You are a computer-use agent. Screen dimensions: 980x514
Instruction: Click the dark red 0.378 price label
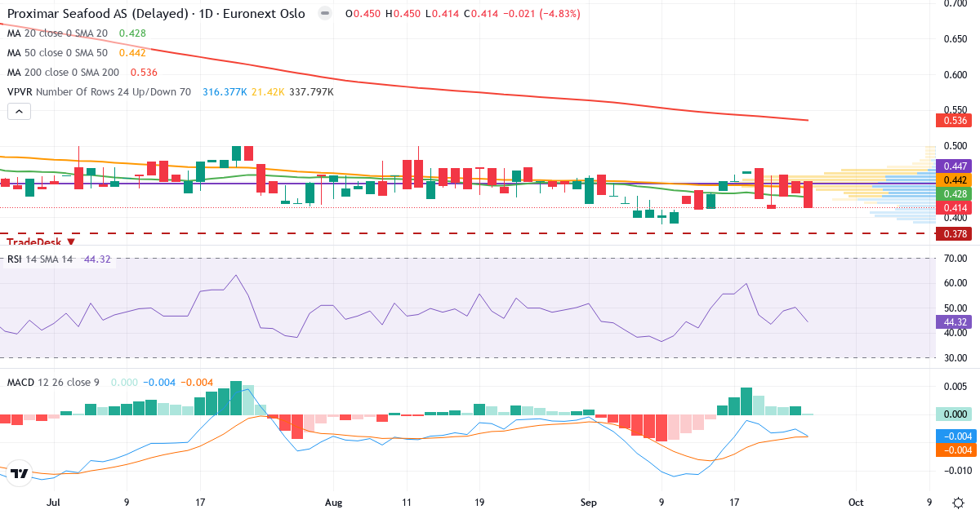(x=954, y=233)
